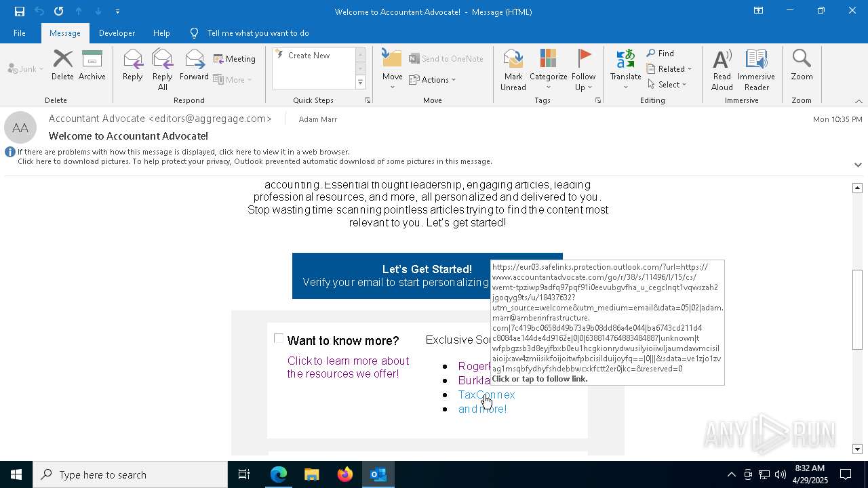The height and width of the screenshot is (488, 868).
Task: Launch Firefox from taskbar
Action: click(x=345, y=474)
